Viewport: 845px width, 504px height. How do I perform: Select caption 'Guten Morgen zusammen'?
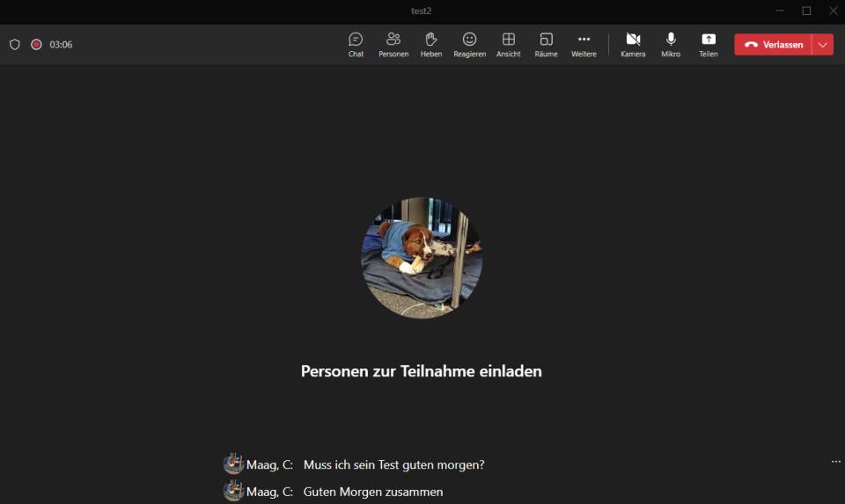(x=372, y=492)
